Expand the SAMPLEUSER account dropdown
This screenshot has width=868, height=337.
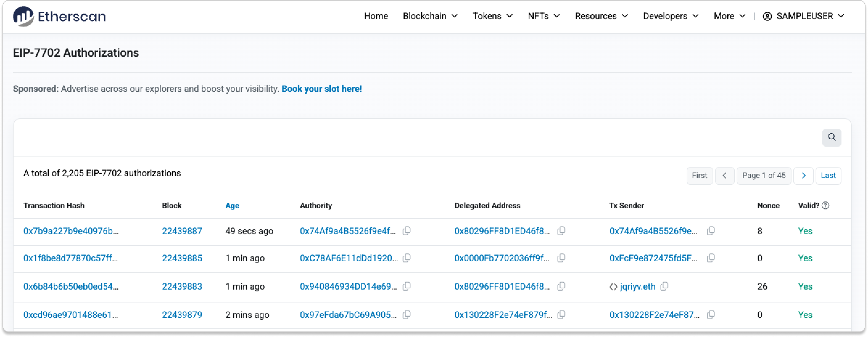[x=804, y=16]
